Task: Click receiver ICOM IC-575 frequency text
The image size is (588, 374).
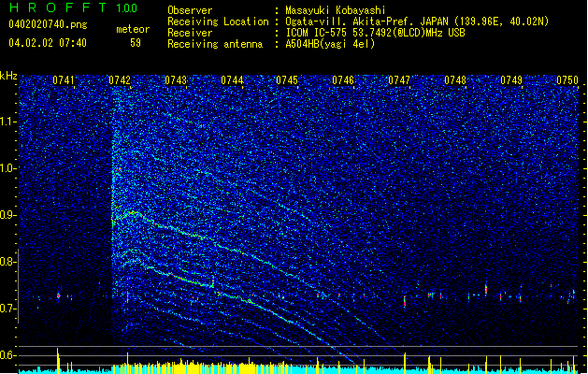Action: (375, 33)
